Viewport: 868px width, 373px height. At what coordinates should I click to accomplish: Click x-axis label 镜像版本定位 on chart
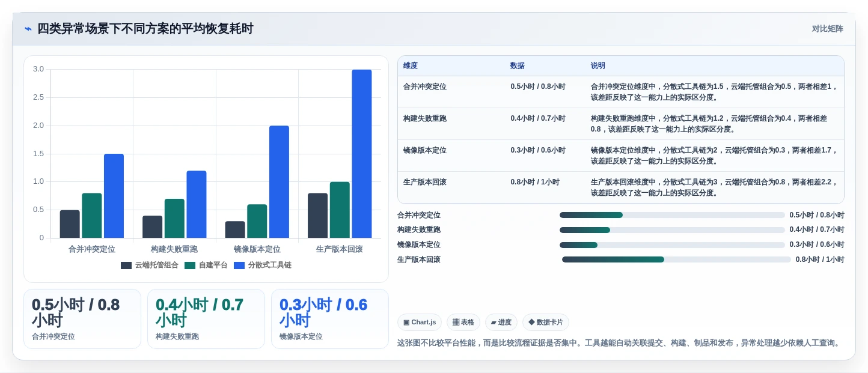[257, 249]
